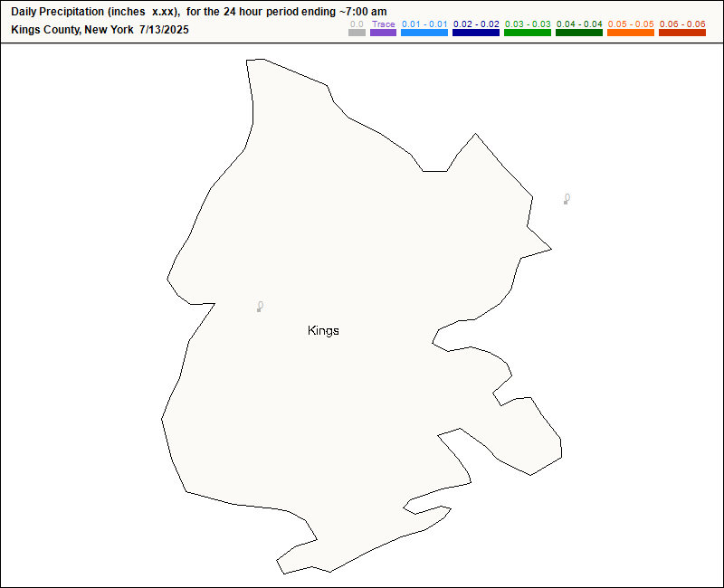The height and width of the screenshot is (588, 724).
Task: Click the dark green 0.04 legend swatch
Action: pyautogui.click(x=579, y=33)
